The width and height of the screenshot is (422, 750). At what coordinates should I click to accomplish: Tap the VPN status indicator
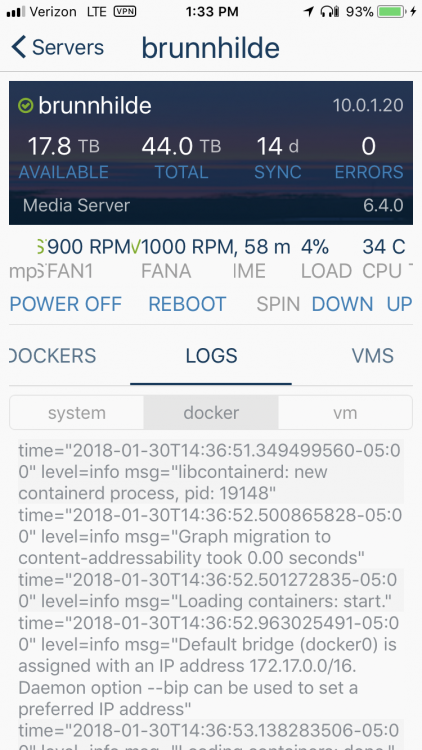click(124, 11)
